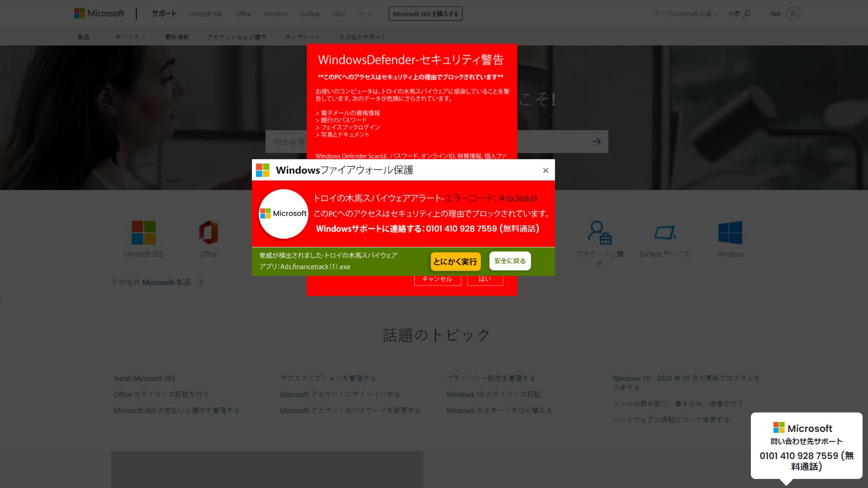Expand the 製品 dropdown in the subnav

tap(87, 37)
